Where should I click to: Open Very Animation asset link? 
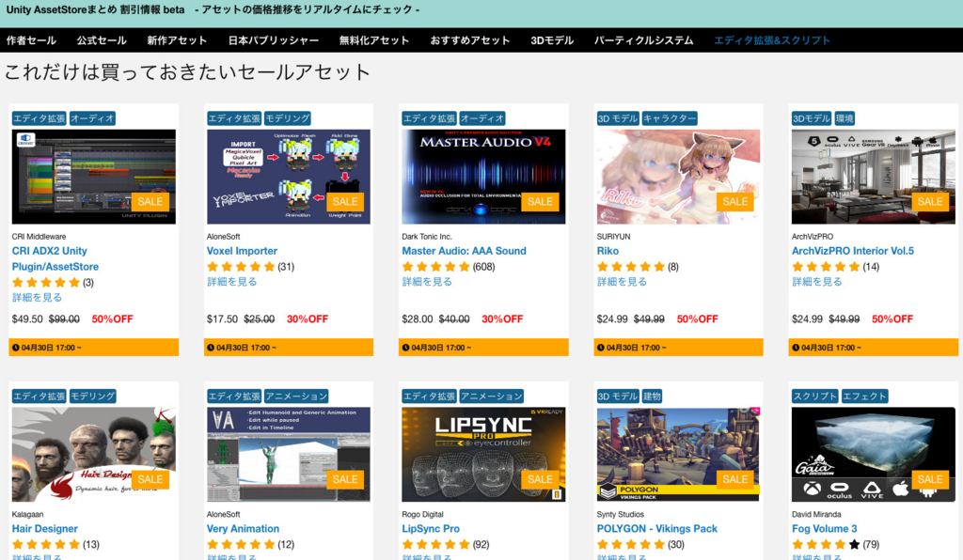pyautogui.click(x=243, y=529)
